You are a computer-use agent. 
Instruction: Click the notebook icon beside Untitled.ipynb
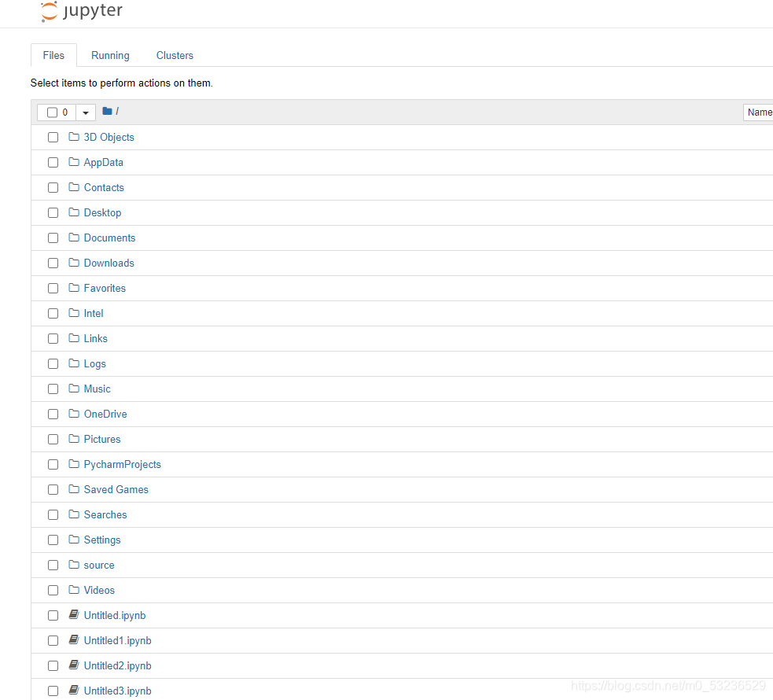pyautogui.click(x=74, y=614)
